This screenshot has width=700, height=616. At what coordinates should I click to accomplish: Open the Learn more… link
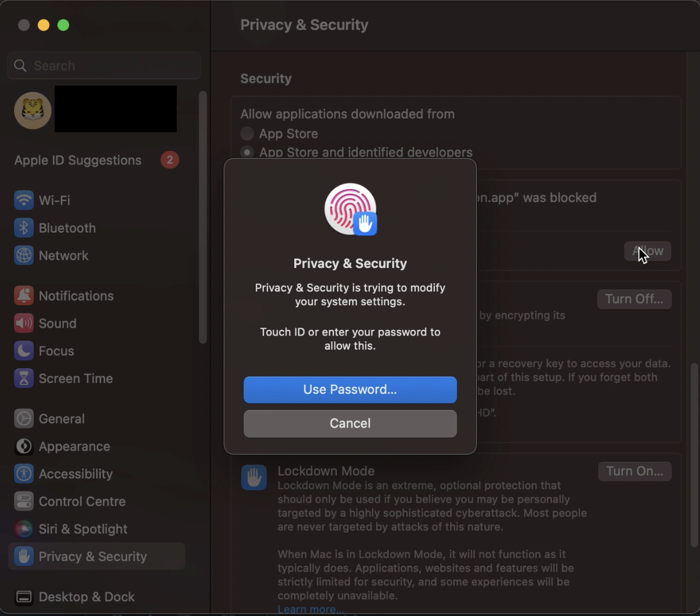[311, 609]
